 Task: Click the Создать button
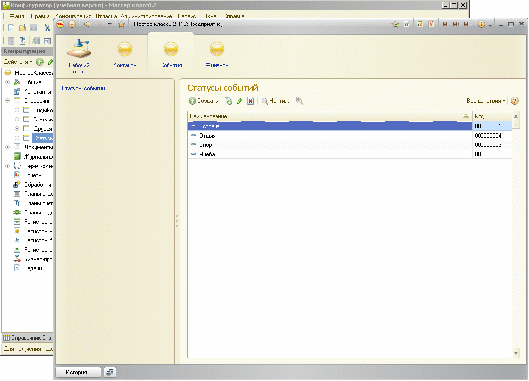point(203,101)
